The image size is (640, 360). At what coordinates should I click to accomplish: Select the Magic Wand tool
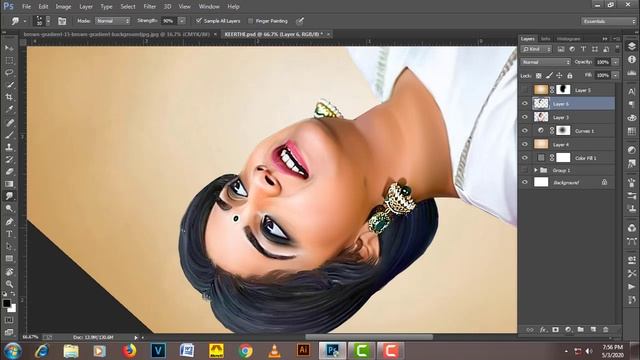[9, 85]
